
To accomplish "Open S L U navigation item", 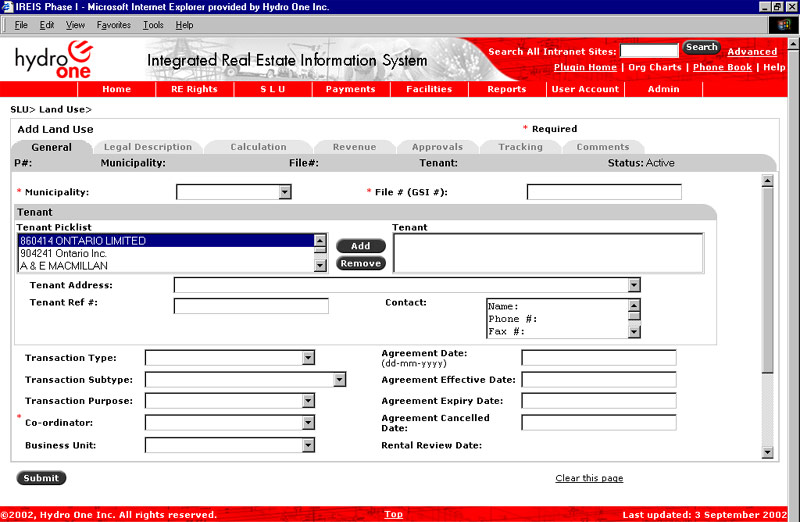I will [x=273, y=89].
